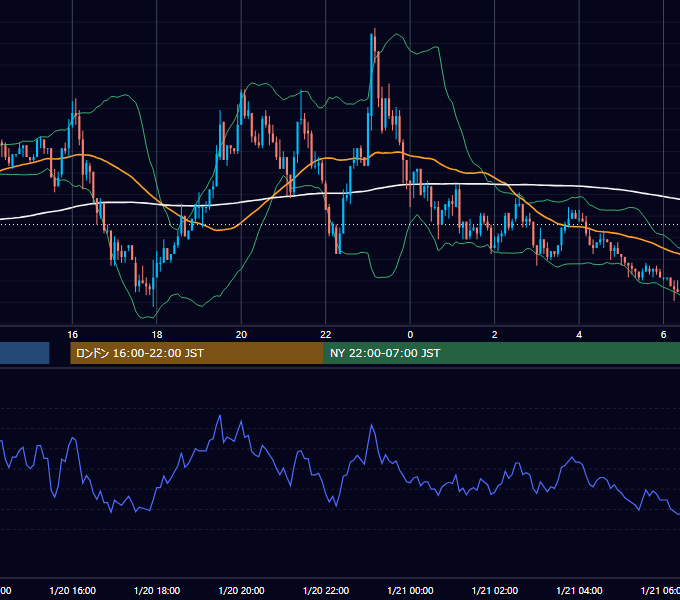Click the blue session bar before London

pyautogui.click(x=25, y=353)
